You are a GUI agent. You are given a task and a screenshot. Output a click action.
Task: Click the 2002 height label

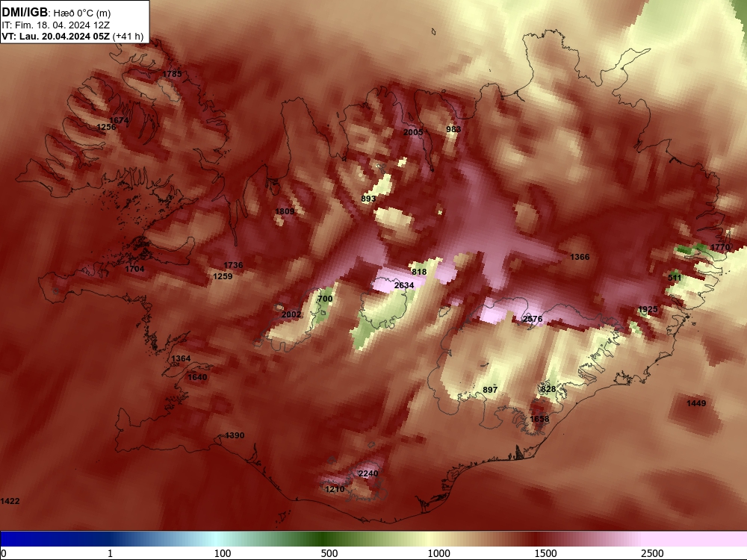coord(291,314)
